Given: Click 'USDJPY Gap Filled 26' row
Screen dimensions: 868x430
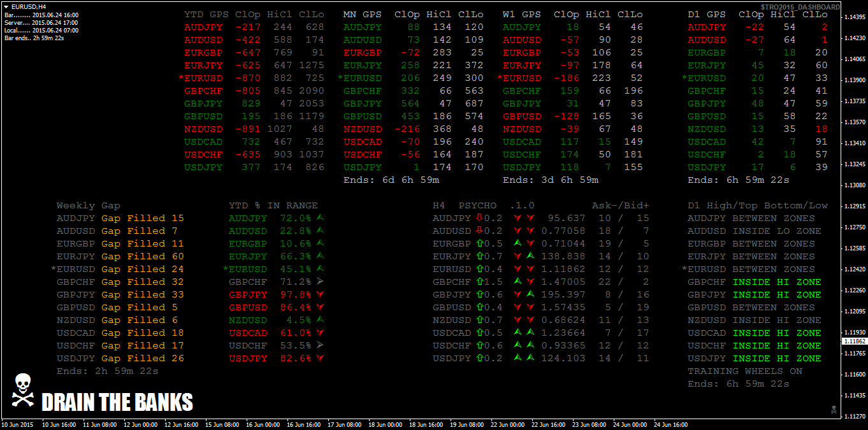Looking at the screenshot, I should [x=120, y=358].
